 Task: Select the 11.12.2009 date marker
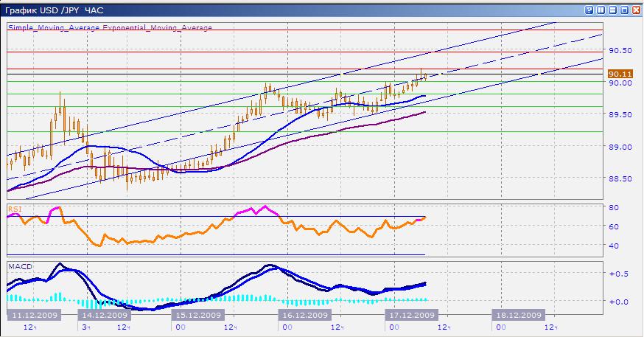tap(31, 315)
